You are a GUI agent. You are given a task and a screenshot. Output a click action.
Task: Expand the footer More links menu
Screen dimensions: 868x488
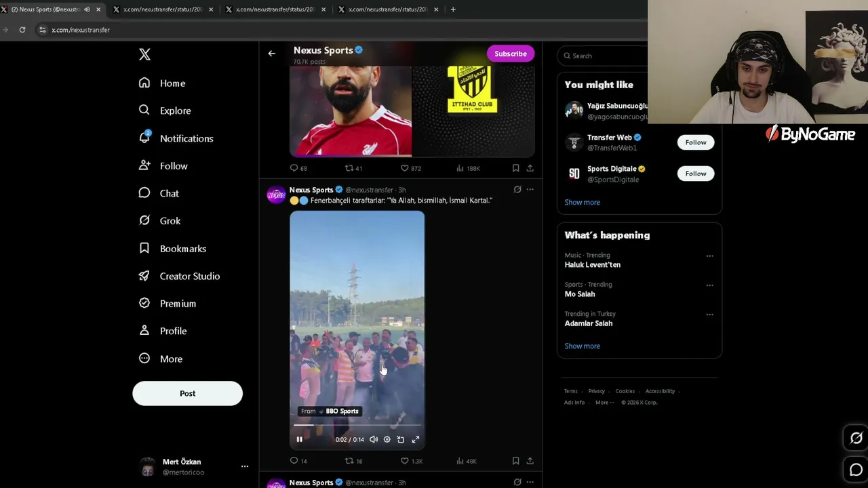(x=604, y=403)
